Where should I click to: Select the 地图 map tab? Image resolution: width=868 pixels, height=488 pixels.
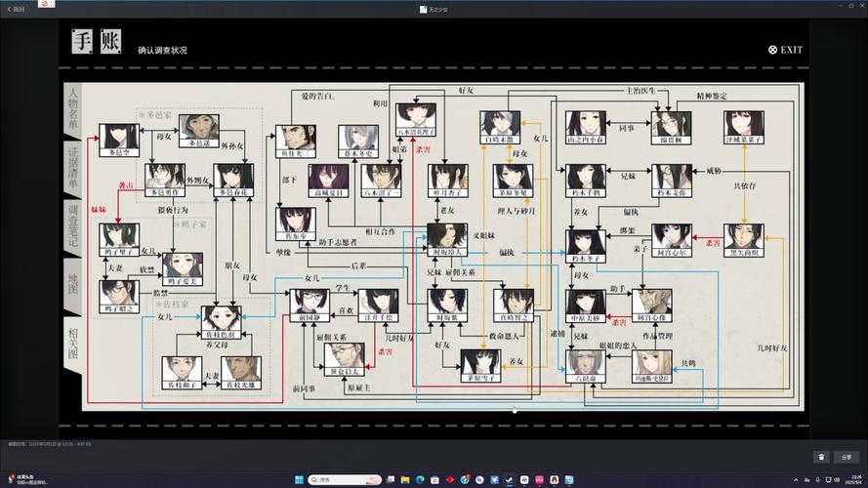click(72, 286)
